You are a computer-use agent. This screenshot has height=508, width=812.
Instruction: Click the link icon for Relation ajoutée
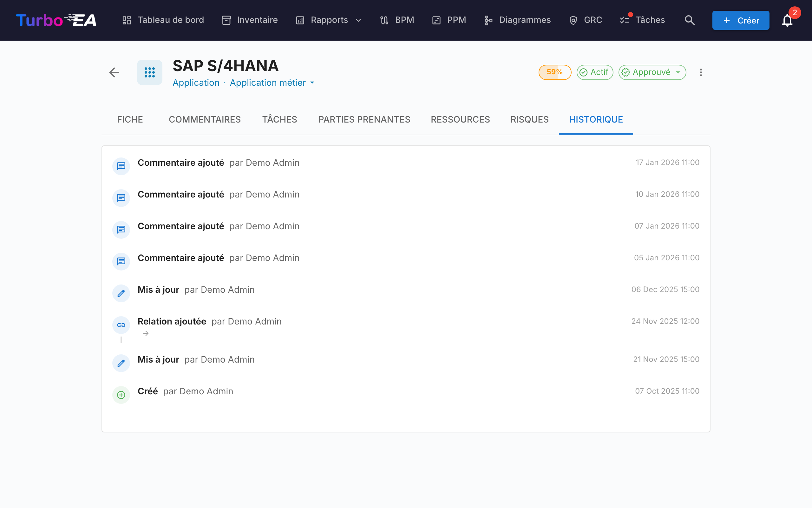coord(121,325)
